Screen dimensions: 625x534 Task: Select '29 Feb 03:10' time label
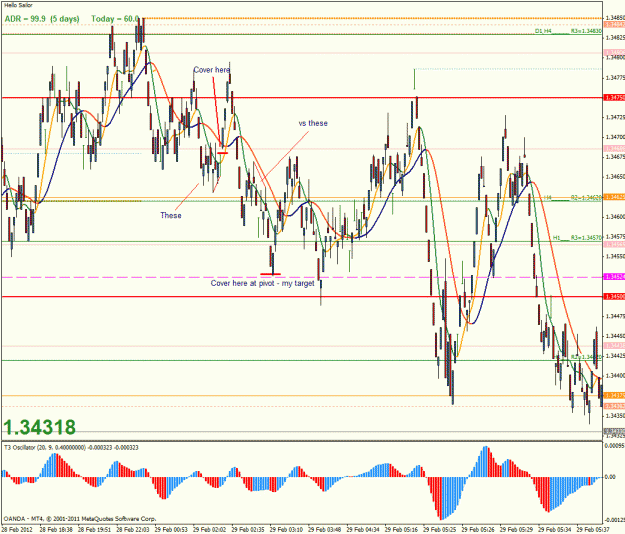286,530
